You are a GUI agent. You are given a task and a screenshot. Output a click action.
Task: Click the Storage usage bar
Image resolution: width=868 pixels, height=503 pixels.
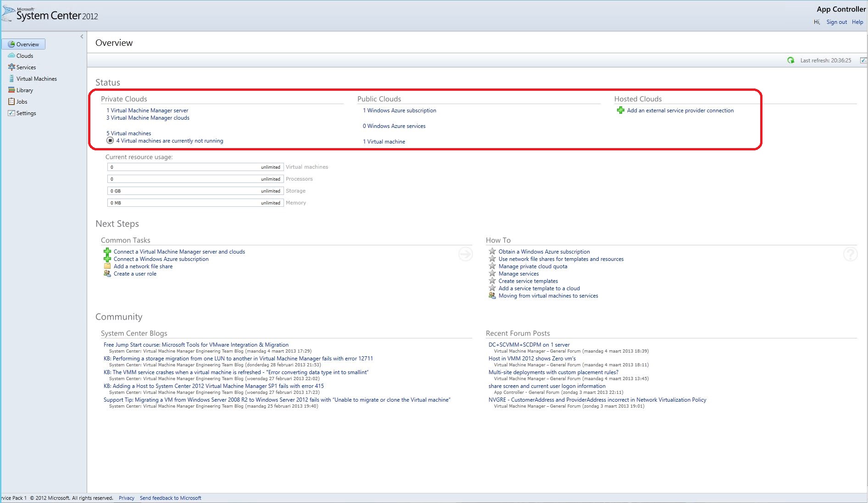tap(195, 191)
